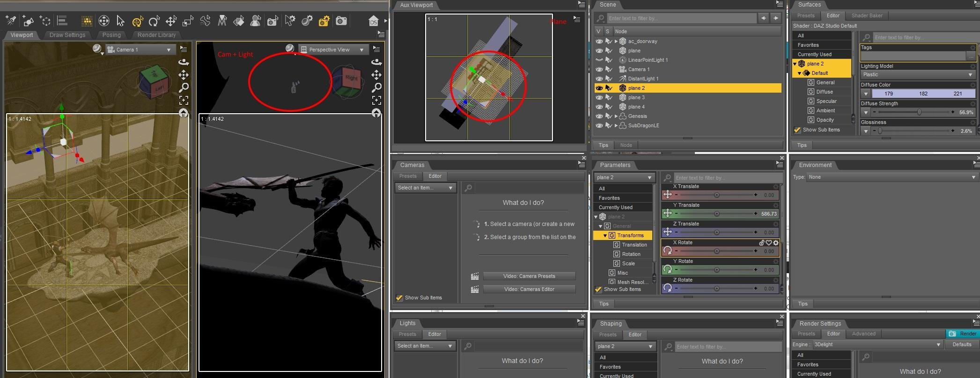Select the Rotate tool in the toolbar

pos(154,21)
